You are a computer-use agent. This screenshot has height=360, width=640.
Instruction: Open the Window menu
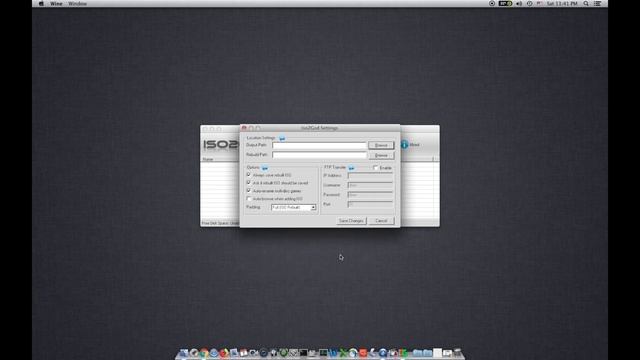pyautogui.click(x=78, y=4)
